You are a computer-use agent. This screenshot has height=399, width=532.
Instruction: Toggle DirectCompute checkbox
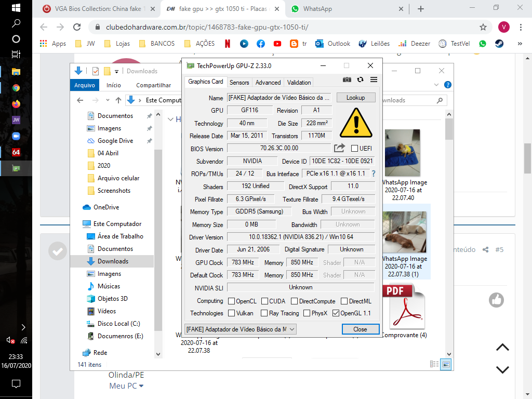294,301
